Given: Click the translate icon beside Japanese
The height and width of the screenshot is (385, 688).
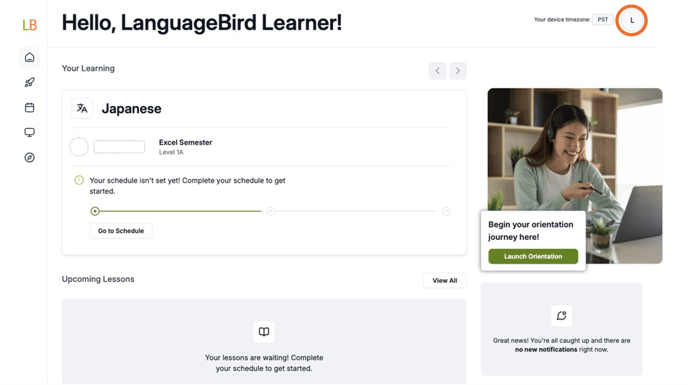Looking at the screenshot, I should [x=82, y=108].
